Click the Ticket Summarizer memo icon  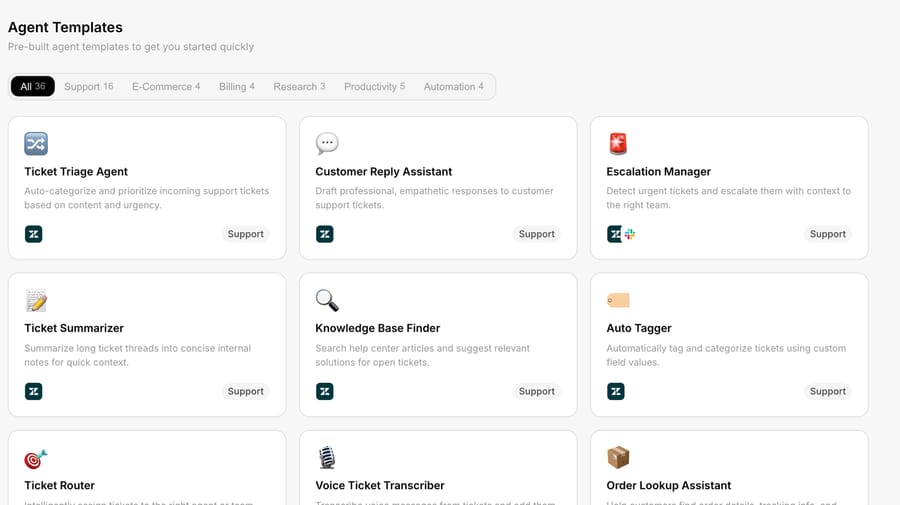(x=36, y=300)
